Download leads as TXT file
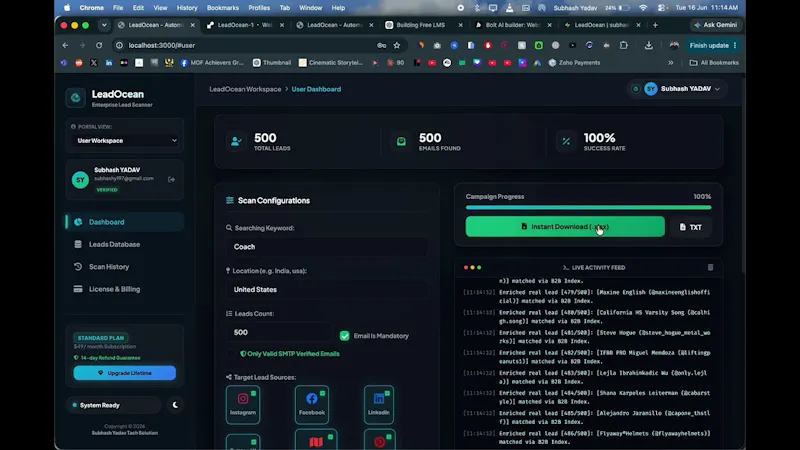Image resolution: width=800 pixels, height=450 pixels. pyautogui.click(x=690, y=227)
